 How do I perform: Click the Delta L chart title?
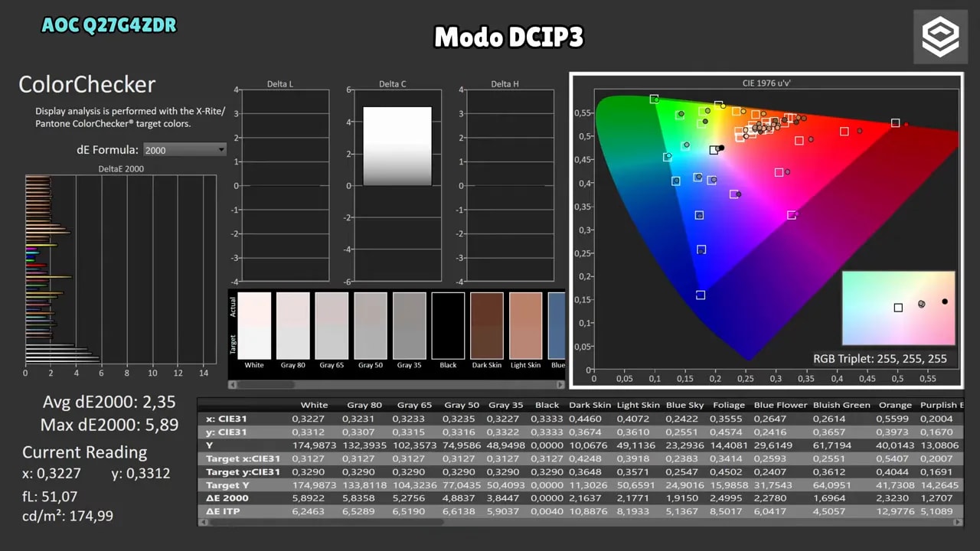[280, 84]
